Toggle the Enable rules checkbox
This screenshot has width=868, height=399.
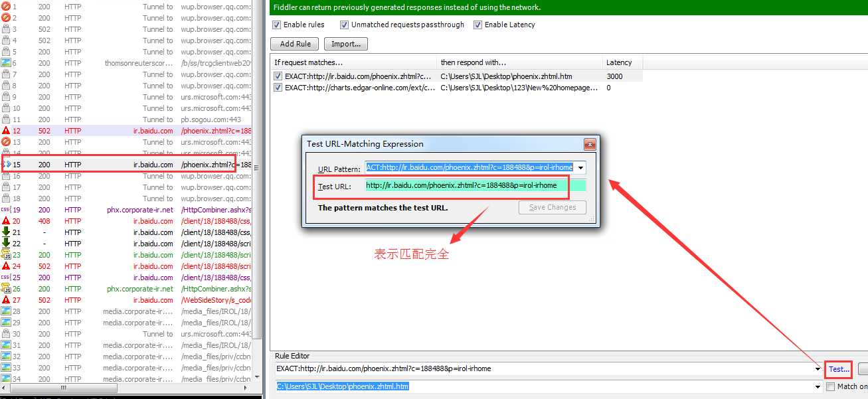[277, 25]
